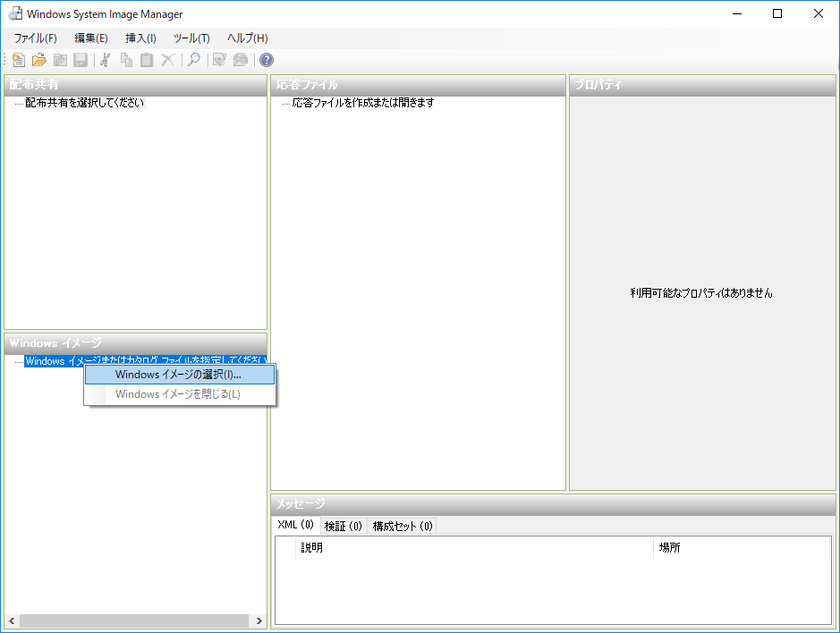Click the 場所 column header
The width and height of the screenshot is (840, 633).
(x=742, y=547)
